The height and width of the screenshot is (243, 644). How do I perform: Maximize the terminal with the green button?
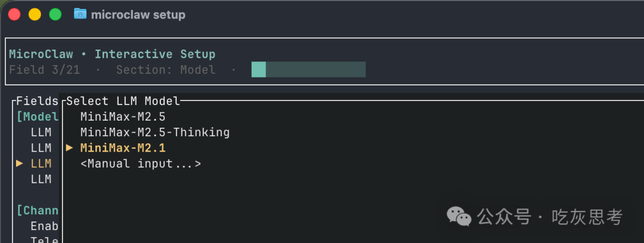click(x=55, y=14)
